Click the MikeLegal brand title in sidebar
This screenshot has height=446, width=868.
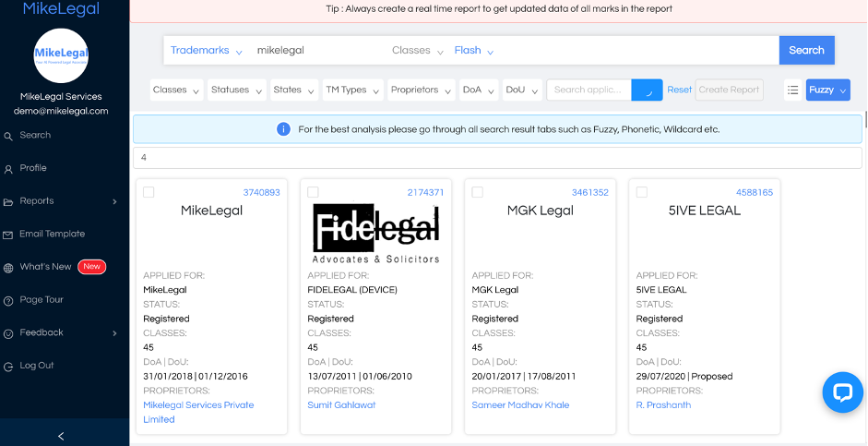61,8
